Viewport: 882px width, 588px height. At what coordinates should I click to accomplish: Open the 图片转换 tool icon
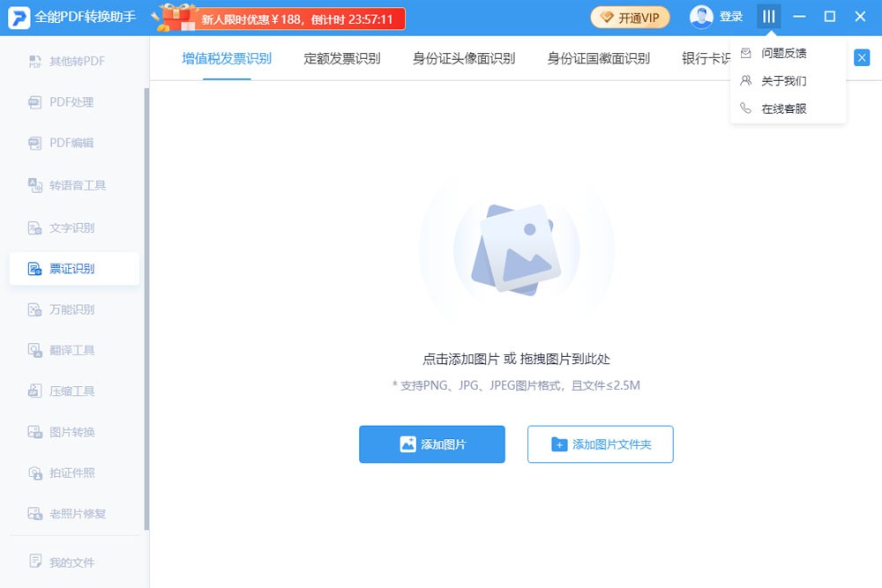point(35,432)
